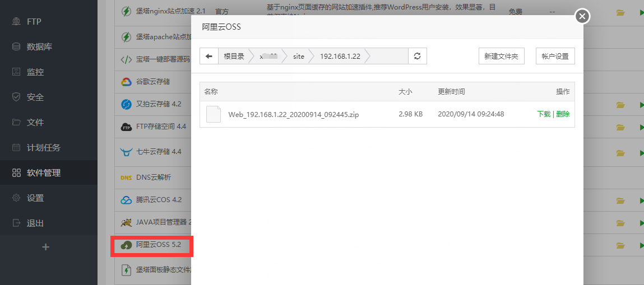The image size is (644, 285).
Task: Open 帐户设置 in the OSS dialog
Action: tap(555, 56)
